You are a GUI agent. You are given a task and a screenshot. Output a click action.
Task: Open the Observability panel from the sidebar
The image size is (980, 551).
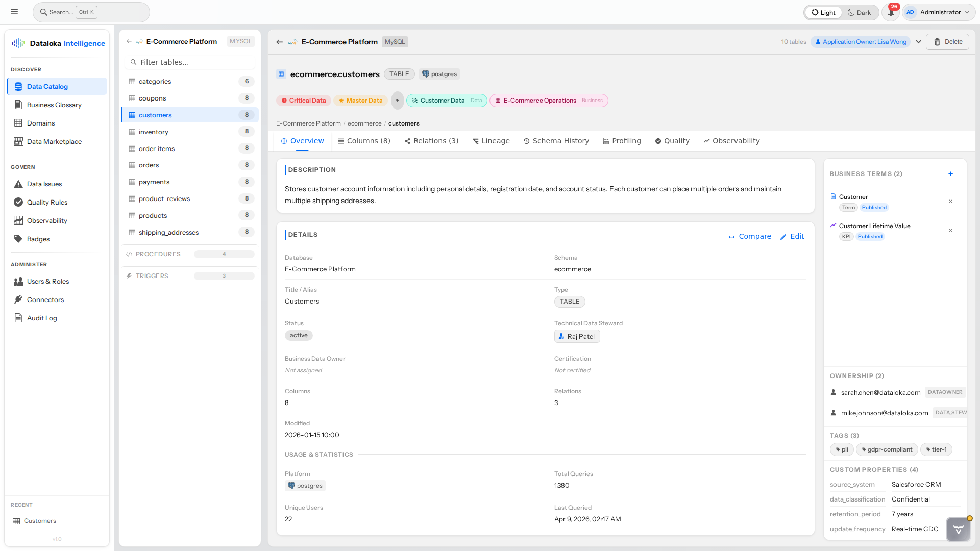pyautogui.click(x=46, y=220)
